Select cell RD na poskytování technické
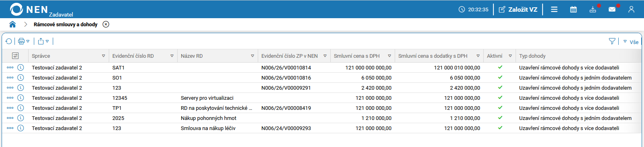Image resolution: width=644 pixels, height=147 pixels. point(216,108)
